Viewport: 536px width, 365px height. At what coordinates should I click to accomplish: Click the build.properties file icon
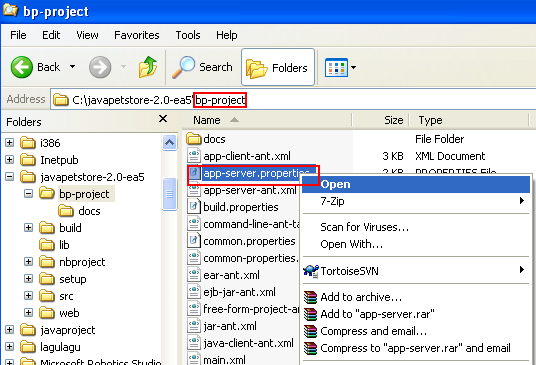click(x=194, y=207)
